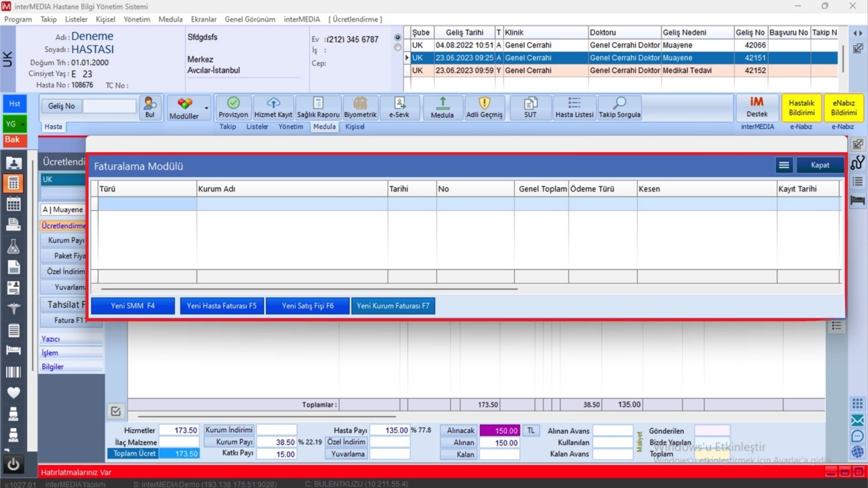Image resolution: width=868 pixels, height=488 pixels.
Task: Open the Hasta Listesi toolbar icon
Action: coord(574,103)
